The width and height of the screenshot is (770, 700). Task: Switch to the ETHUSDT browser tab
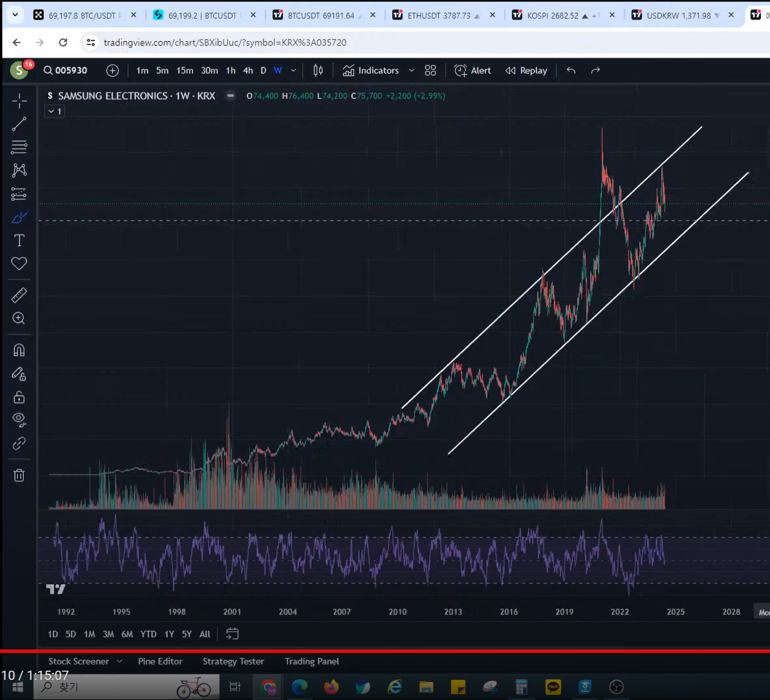(x=443, y=16)
